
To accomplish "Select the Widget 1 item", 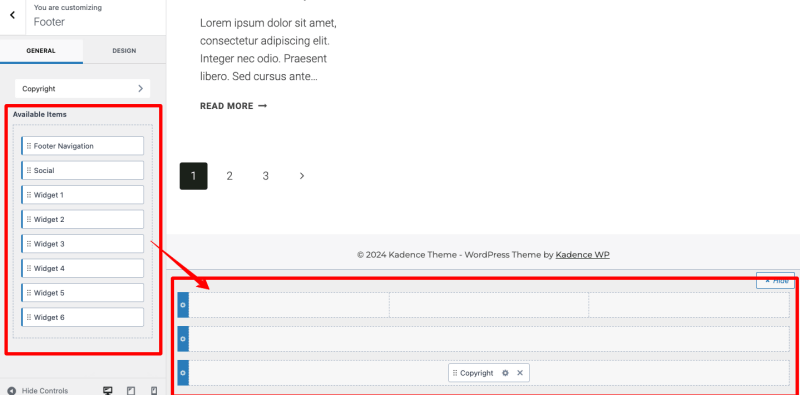I will [83, 195].
